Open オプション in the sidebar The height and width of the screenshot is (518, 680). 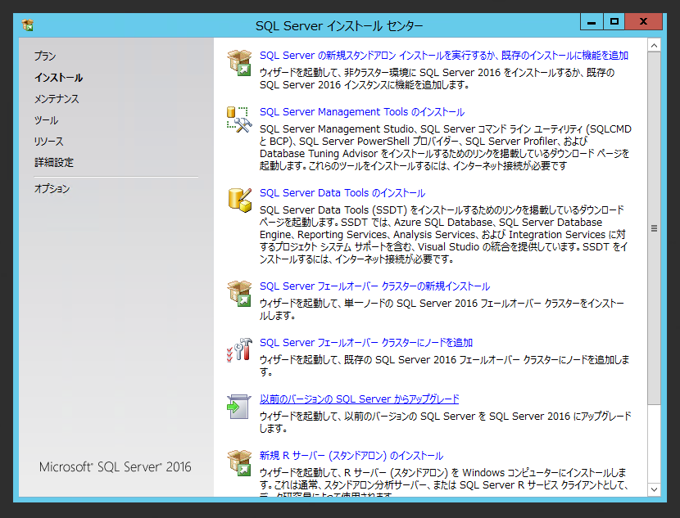point(52,189)
